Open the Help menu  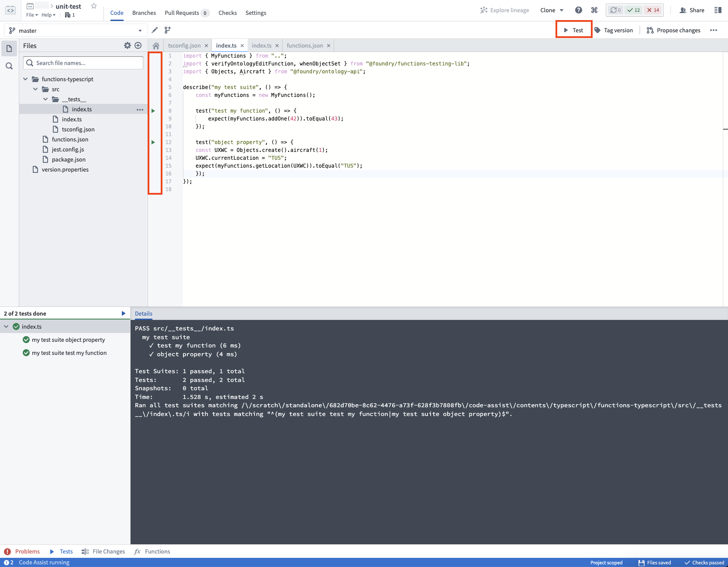(48, 15)
